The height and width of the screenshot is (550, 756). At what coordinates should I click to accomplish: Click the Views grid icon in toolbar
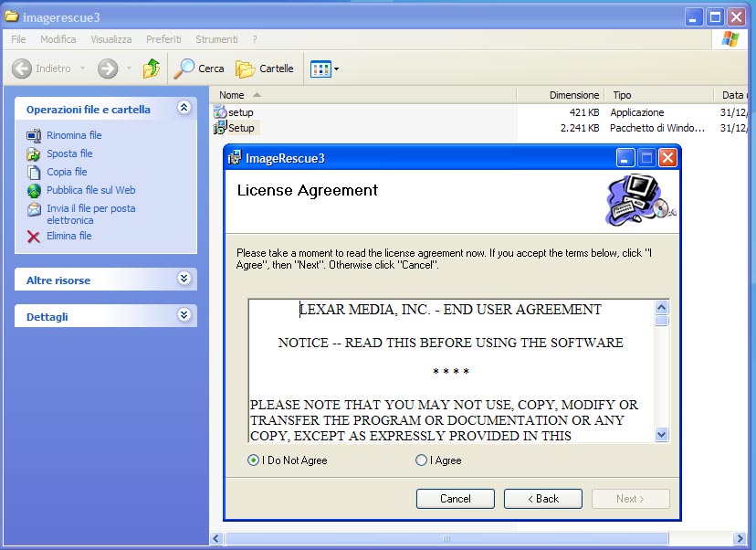320,69
